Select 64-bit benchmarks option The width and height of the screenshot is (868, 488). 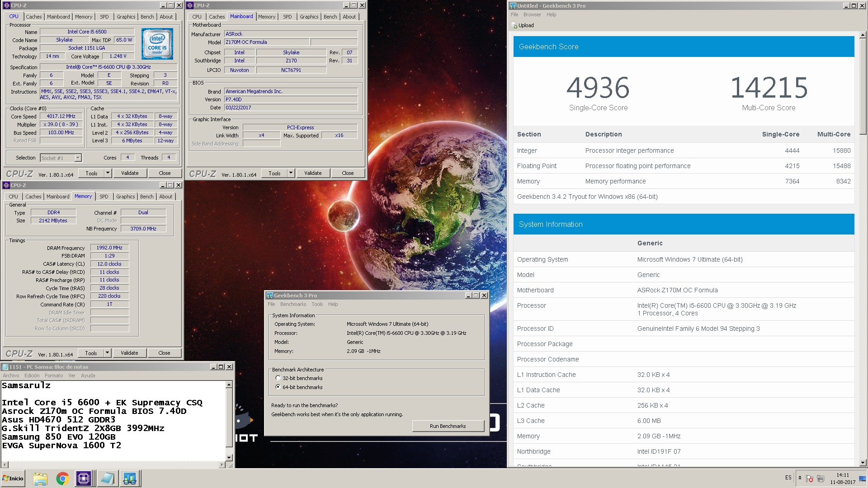coord(278,387)
